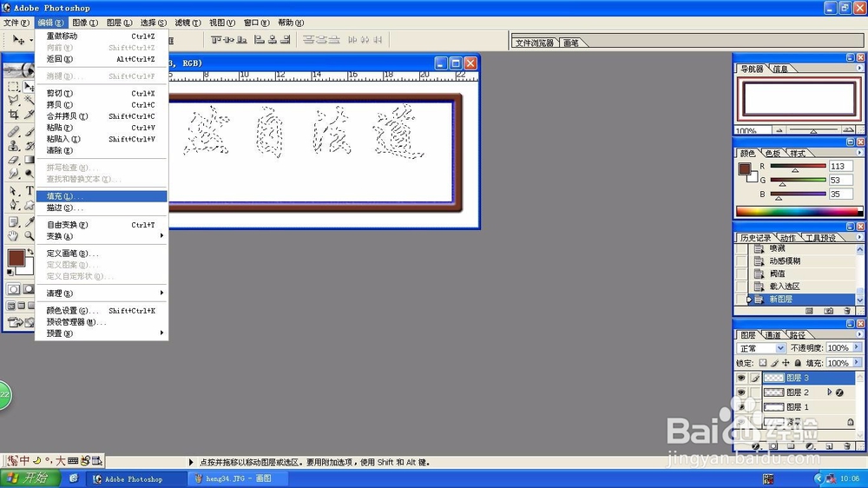The width and height of the screenshot is (868, 488).
Task: Select the Eraser tool
Action: tap(13, 160)
